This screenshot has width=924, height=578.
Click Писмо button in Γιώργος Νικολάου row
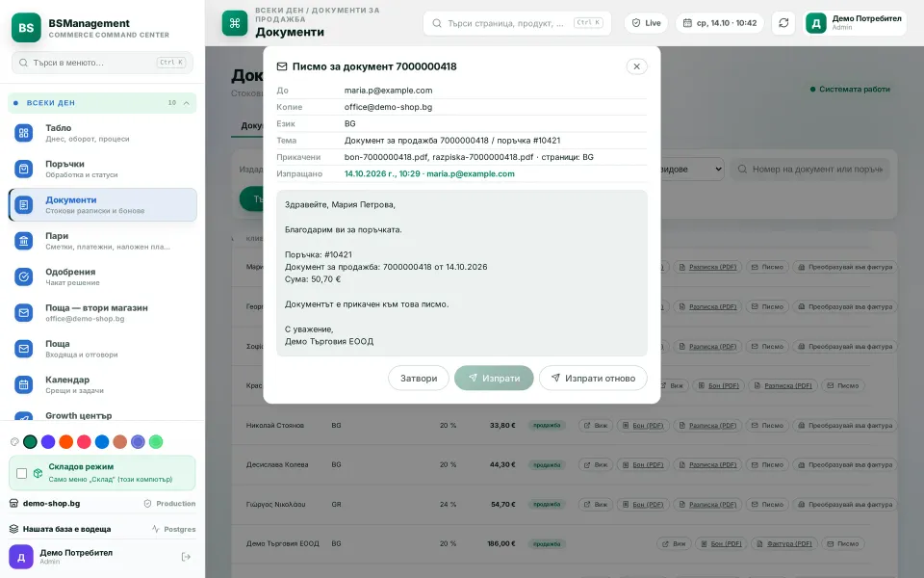767,504
